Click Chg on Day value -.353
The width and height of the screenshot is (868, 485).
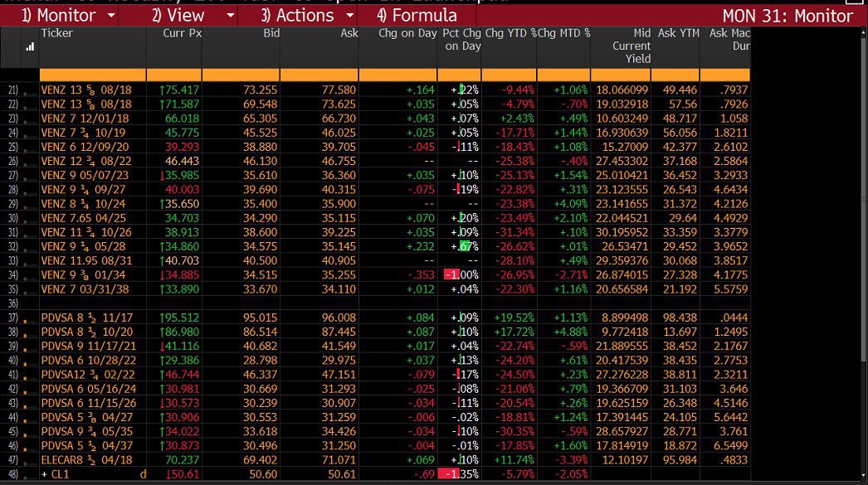pos(421,275)
